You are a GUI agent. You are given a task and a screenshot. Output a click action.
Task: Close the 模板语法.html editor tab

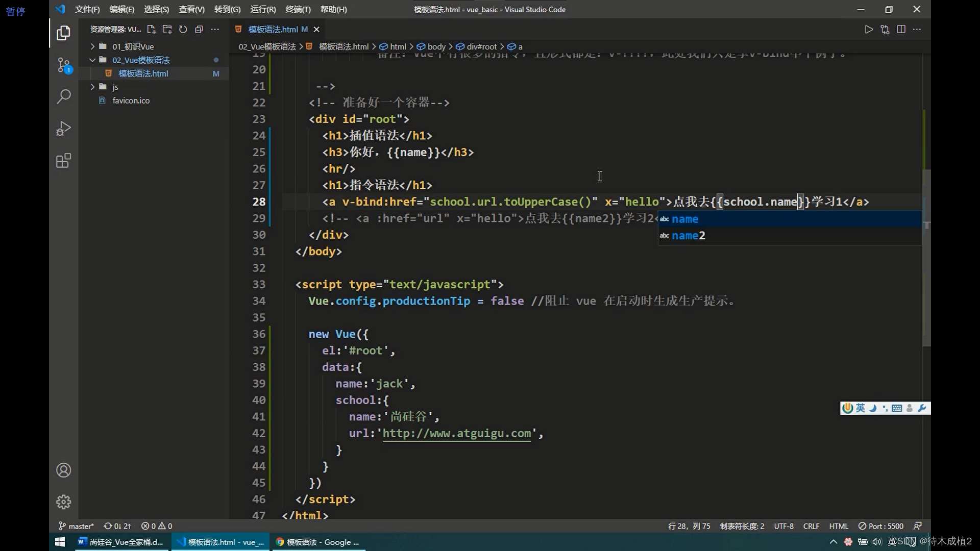(x=316, y=30)
